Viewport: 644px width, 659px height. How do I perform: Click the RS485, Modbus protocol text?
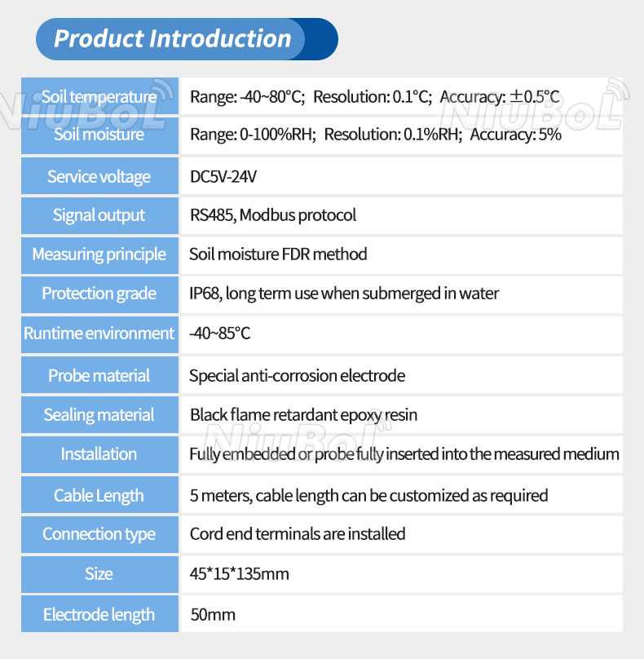[273, 215]
